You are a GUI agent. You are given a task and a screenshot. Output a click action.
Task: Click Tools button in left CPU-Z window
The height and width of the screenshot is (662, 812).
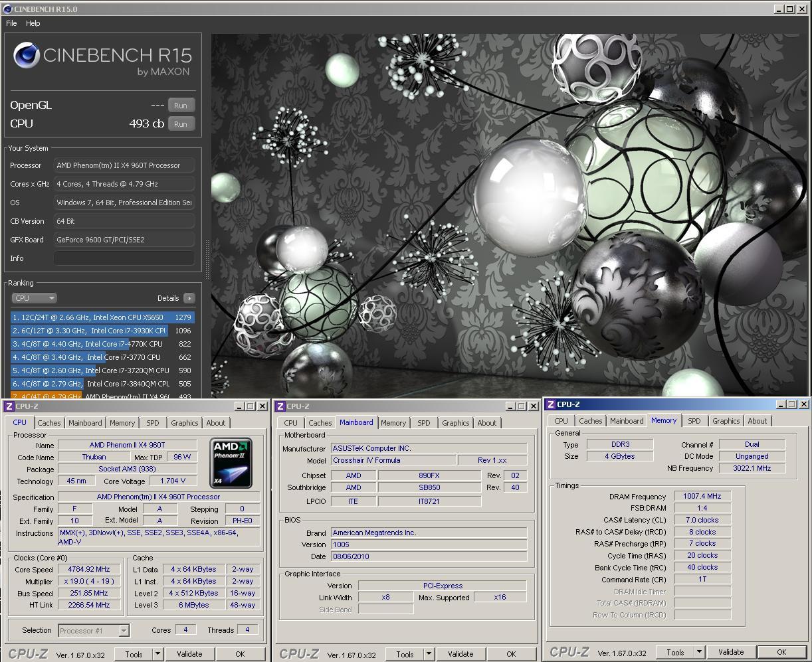pos(134,654)
